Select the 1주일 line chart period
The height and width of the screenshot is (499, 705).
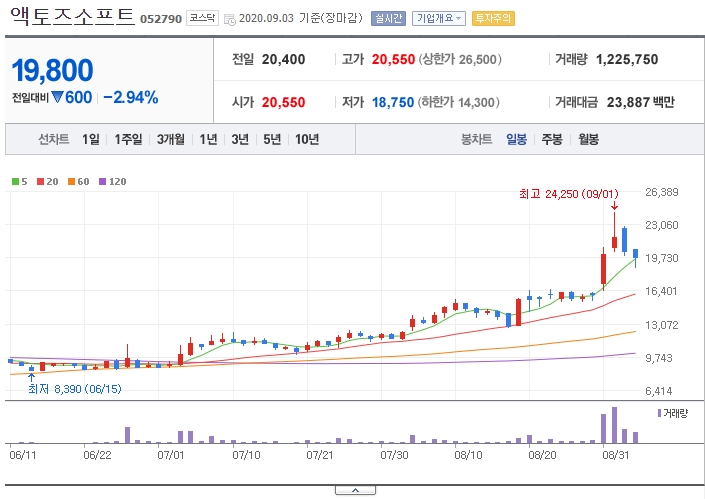point(128,139)
